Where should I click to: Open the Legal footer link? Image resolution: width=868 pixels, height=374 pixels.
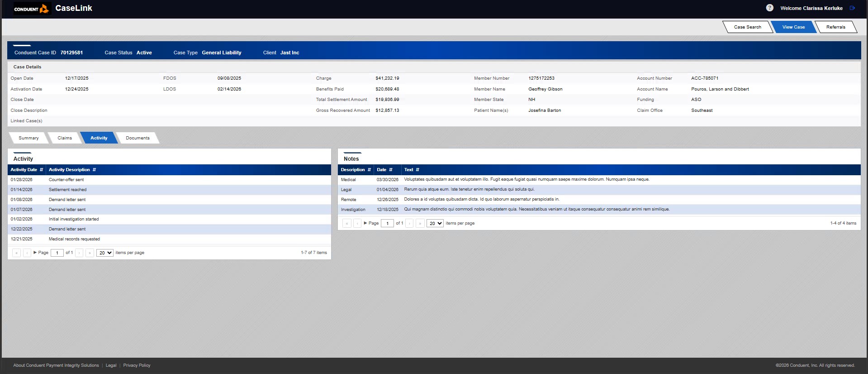click(x=111, y=365)
